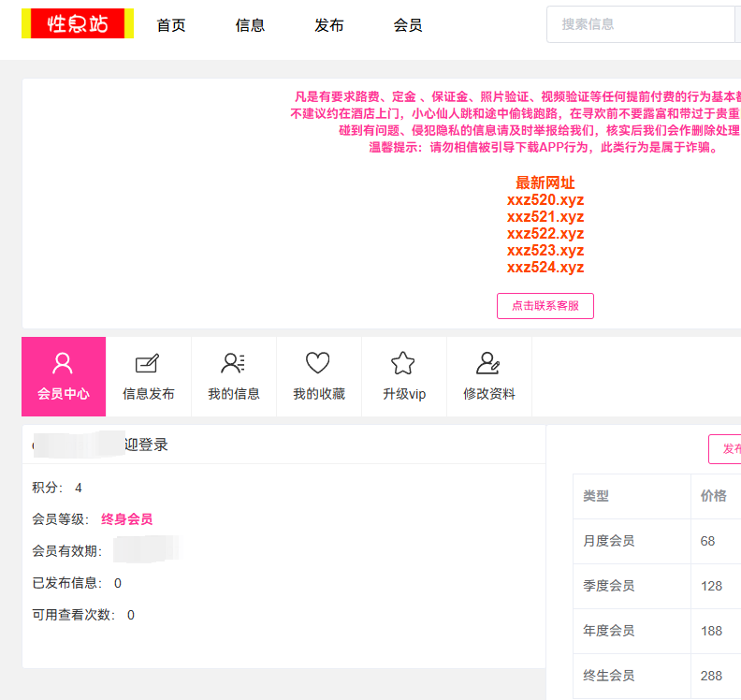Image resolution: width=741 pixels, height=700 pixels.
Task: Click the xxz520.xyz address
Action: pyautogui.click(x=545, y=200)
